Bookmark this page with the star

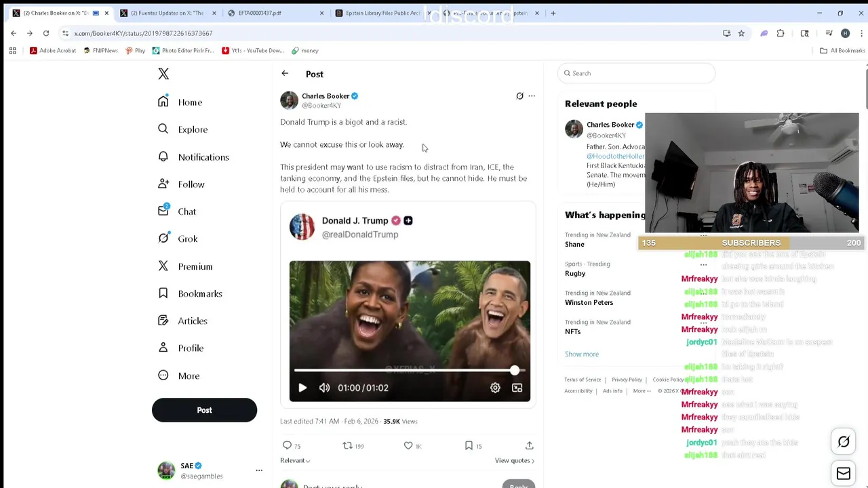[741, 33]
